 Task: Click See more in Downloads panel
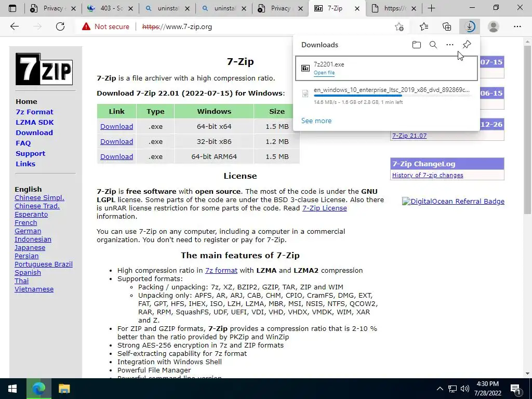(x=316, y=121)
